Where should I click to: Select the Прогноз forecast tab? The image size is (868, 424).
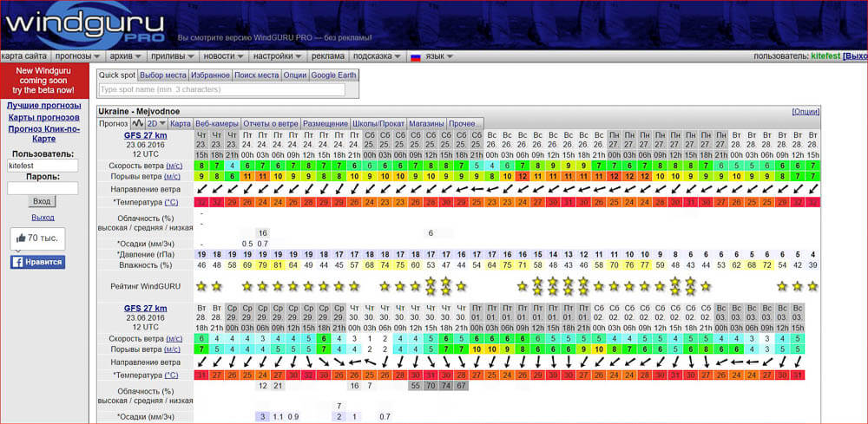pos(114,123)
